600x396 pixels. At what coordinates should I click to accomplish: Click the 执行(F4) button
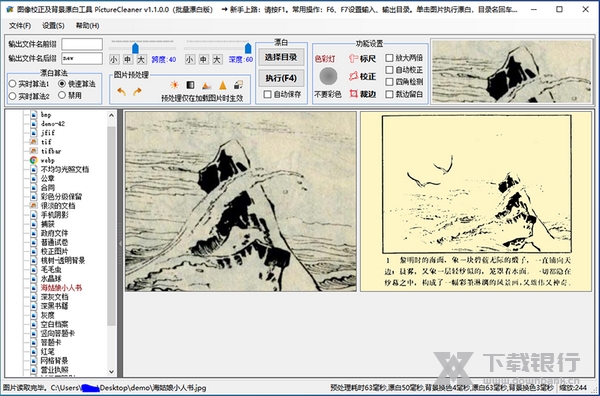pos(281,78)
